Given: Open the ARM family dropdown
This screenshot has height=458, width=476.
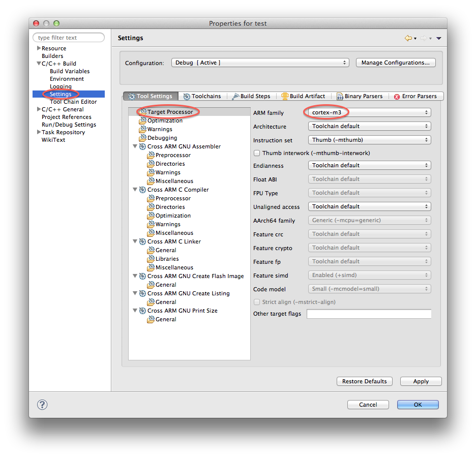Looking at the screenshot, I should coord(369,112).
